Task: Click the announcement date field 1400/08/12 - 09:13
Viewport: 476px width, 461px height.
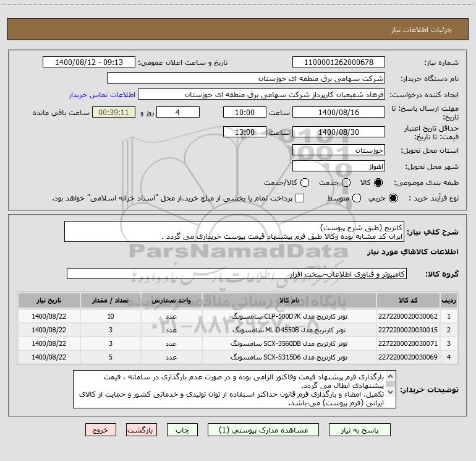Action: (x=89, y=62)
